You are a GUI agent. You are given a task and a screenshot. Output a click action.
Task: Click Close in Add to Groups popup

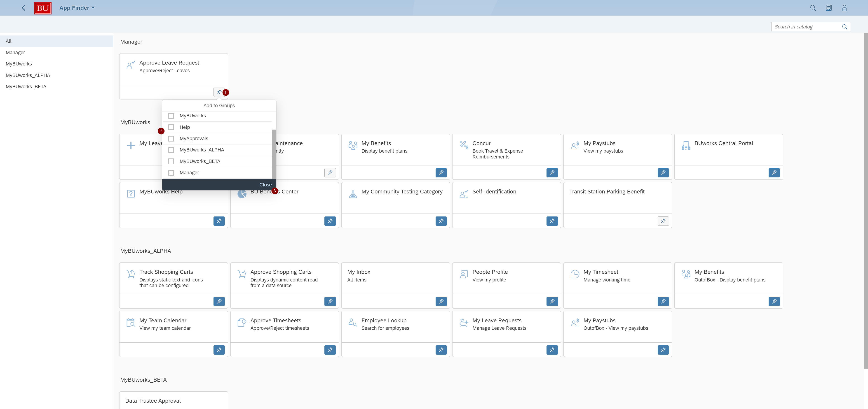(265, 185)
